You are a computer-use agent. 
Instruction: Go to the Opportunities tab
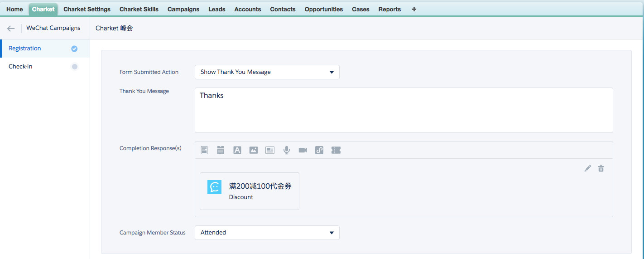tap(323, 9)
